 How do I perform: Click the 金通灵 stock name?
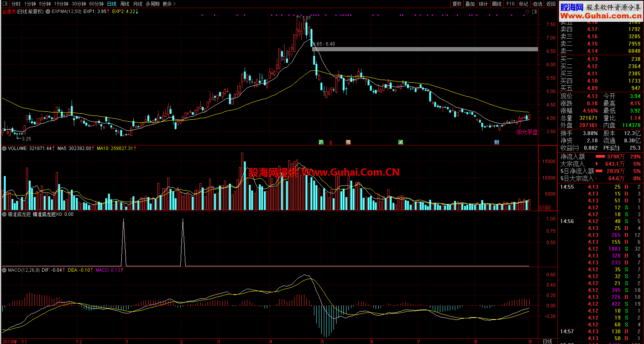(x=9, y=11)
